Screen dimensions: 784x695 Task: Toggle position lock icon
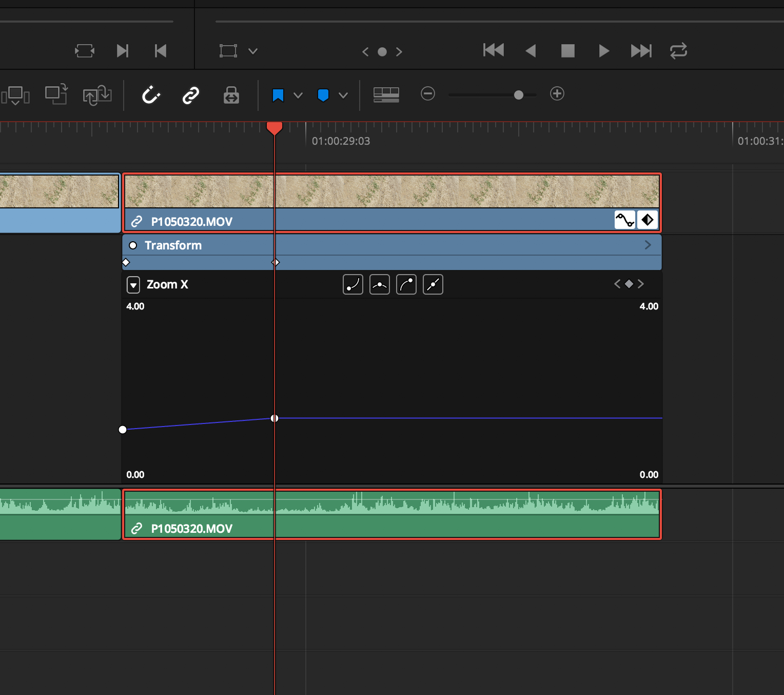coord(231,95)
